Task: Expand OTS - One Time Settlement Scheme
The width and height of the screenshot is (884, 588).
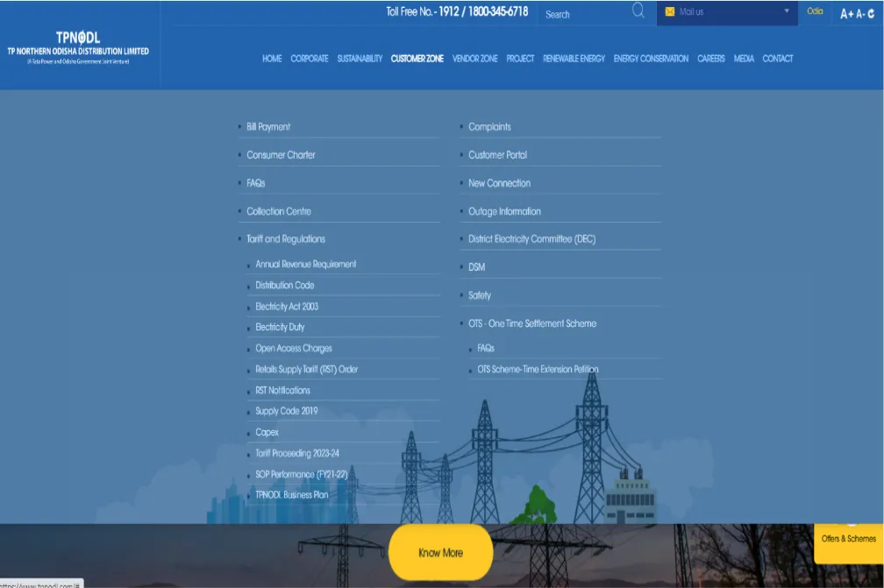Action: point(531,323)
